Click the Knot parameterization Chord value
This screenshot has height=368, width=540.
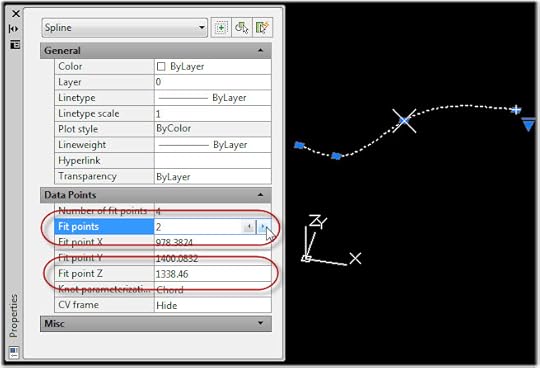tap(212, 290)
